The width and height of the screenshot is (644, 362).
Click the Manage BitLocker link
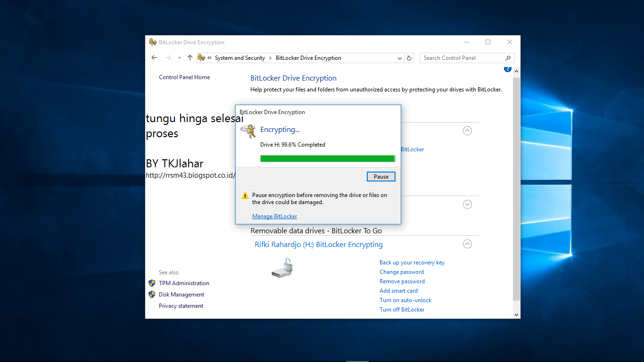pos(274,216)
